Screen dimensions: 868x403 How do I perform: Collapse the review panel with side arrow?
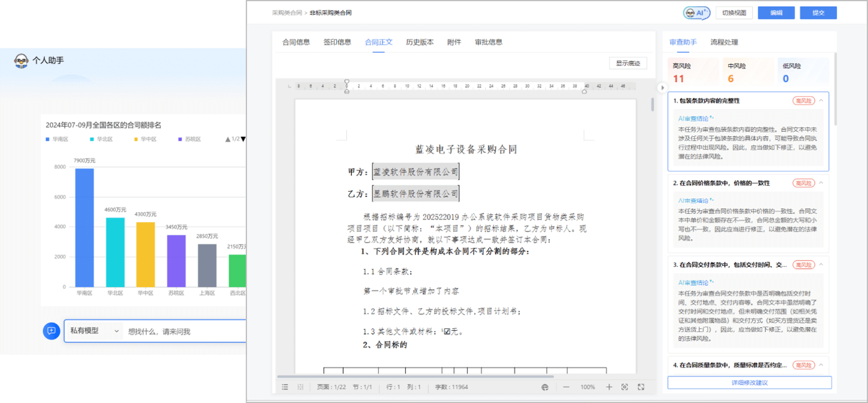[662, 88]
